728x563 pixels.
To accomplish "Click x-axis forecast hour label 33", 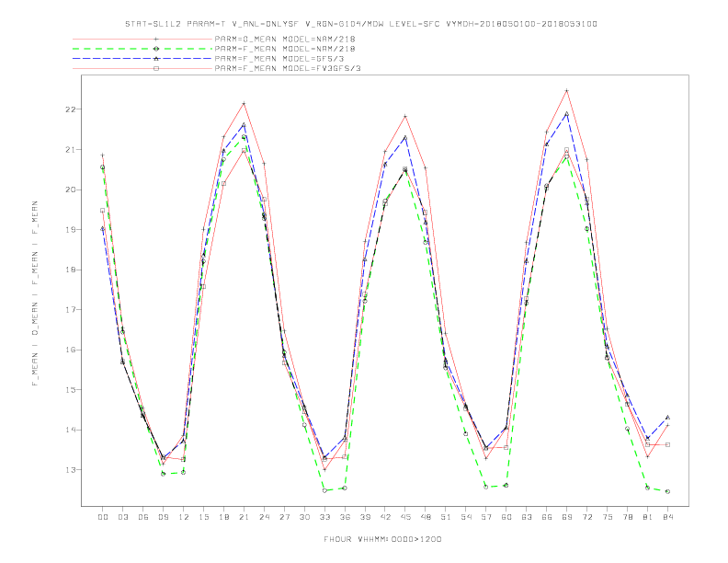I will [x=324, y=517].
